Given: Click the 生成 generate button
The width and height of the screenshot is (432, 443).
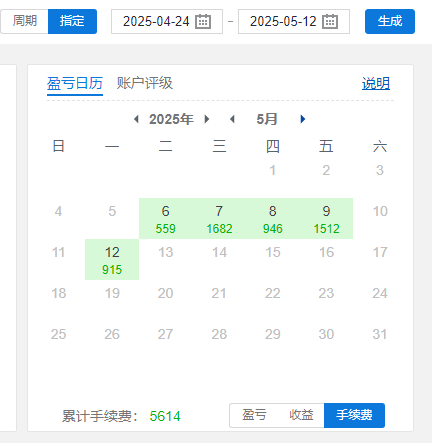Looking at the screenshot, I should tap(390, 21).
